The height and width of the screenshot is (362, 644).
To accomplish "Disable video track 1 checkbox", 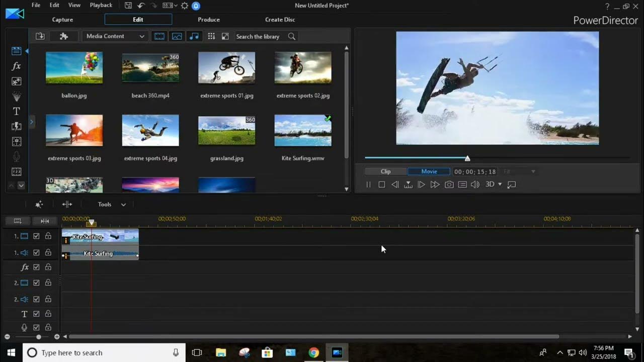I will click(x=36, y=236).
